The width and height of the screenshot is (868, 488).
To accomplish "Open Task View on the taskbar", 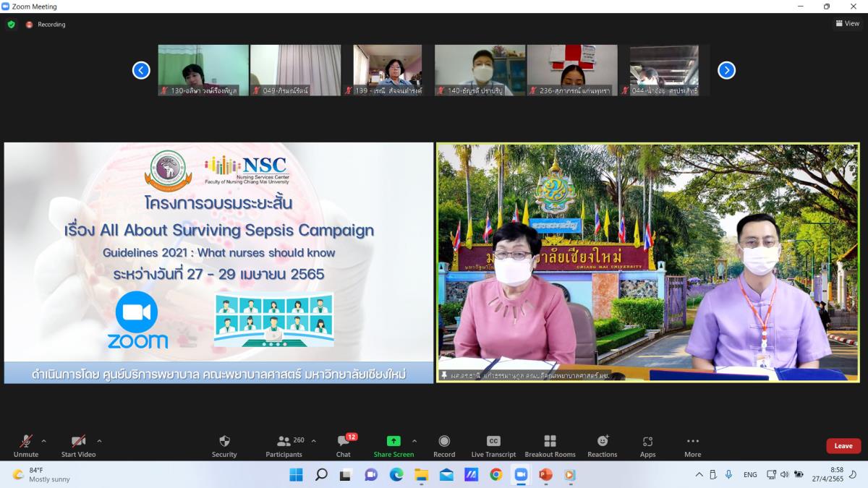I will (346, 475).
